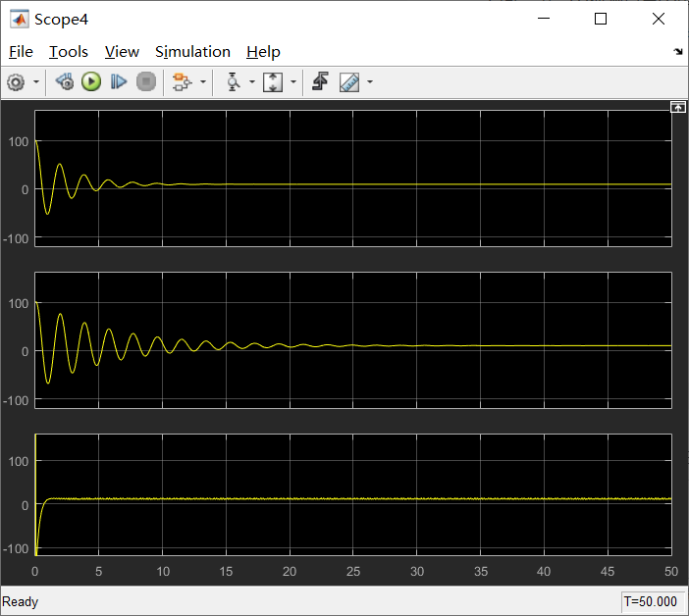Expand the scale axes dropdown arrow
This screenshot has width=689, height=616.
point(293,82)
